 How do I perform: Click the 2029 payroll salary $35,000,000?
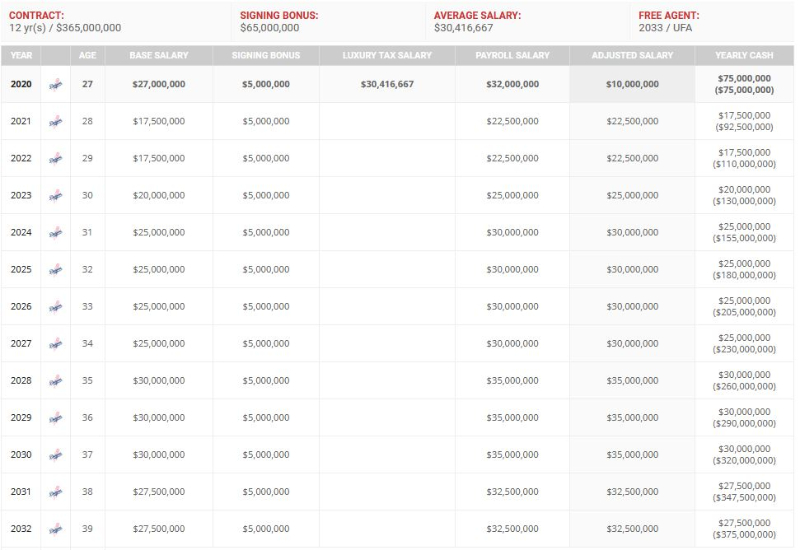(x=512, y=417)
